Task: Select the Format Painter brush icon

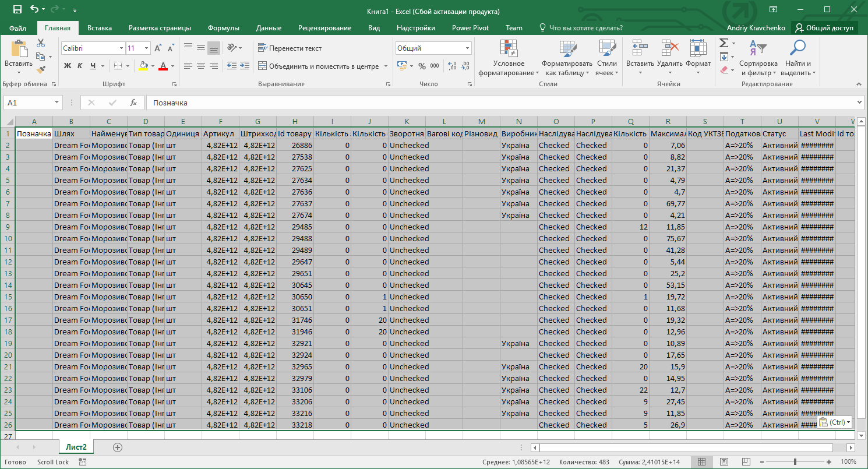Action: 41,69
